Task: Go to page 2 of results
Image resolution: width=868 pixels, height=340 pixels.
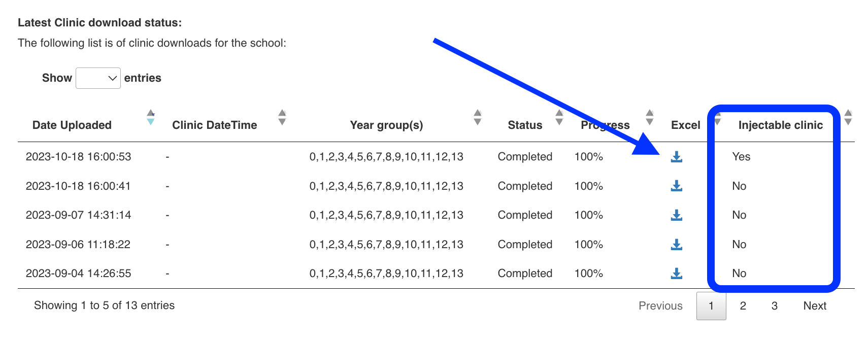Action: [x=743, y=306]
